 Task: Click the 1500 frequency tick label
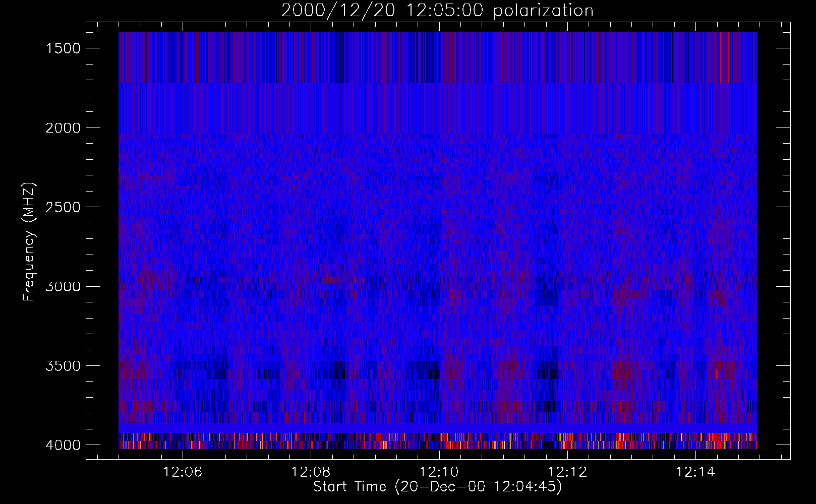(63, 48)
